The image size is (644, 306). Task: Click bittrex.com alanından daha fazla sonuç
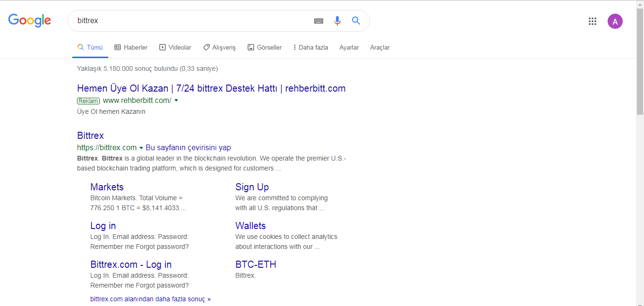coord(150,299)
